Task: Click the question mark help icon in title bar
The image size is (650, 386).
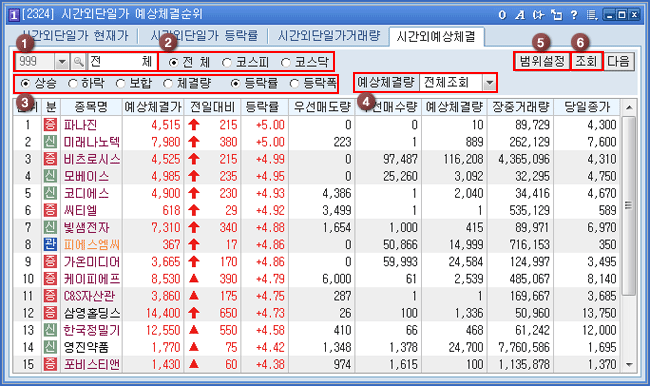Action: point(574,15)
